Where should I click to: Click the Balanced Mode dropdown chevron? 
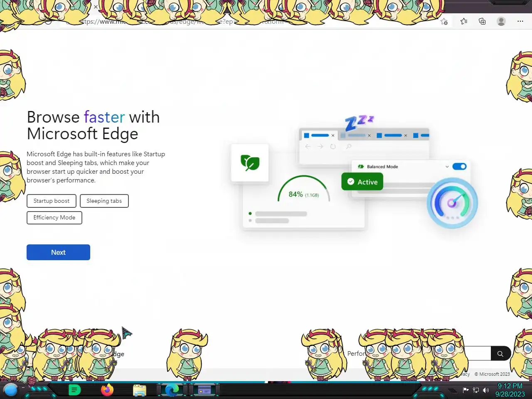click(447, 167)
